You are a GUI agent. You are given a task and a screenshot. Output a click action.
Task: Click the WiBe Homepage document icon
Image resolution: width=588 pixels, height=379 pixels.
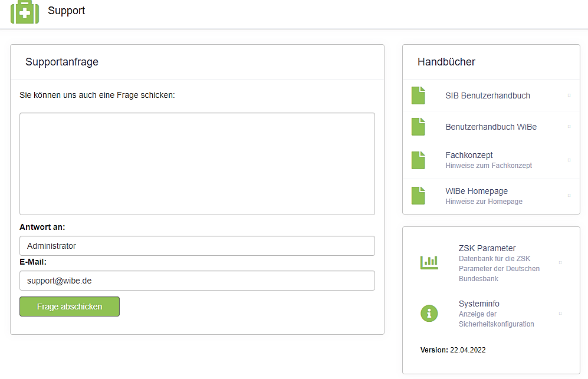click(418, 195)
